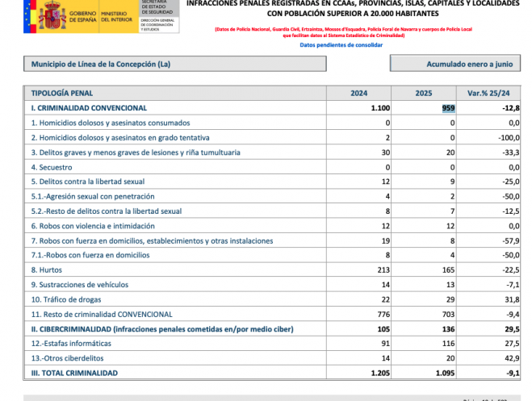Click the Estafas informáticas 2024 value 91
The height and width of the screenshot is (401, 532).
pyautogui.click(x=385, y=344)
